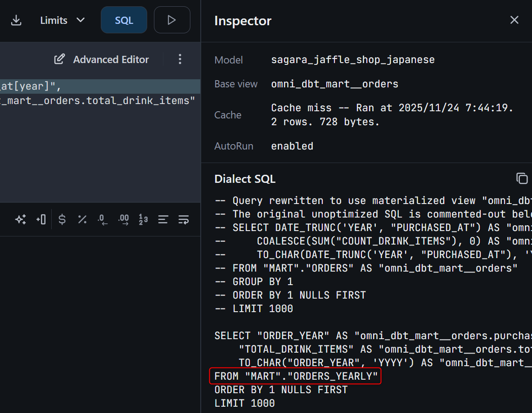
Task: Increase decimal places
Action: [123, 219]
